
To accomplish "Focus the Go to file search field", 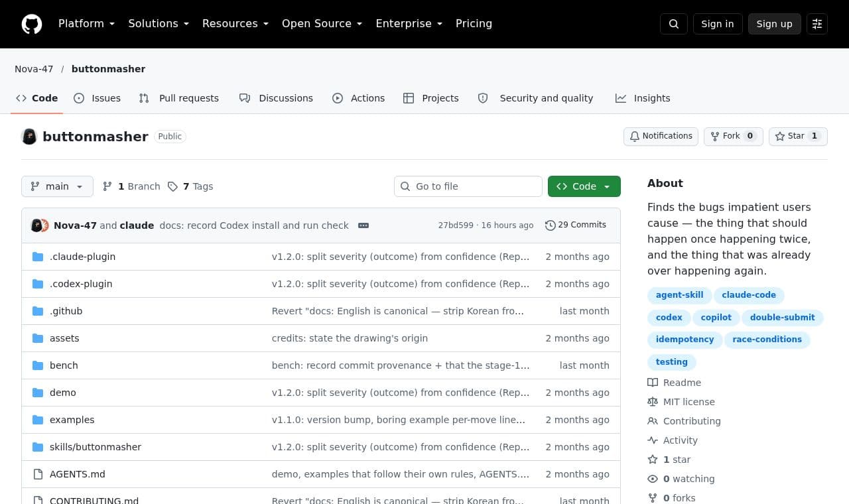I will point(468,186).
